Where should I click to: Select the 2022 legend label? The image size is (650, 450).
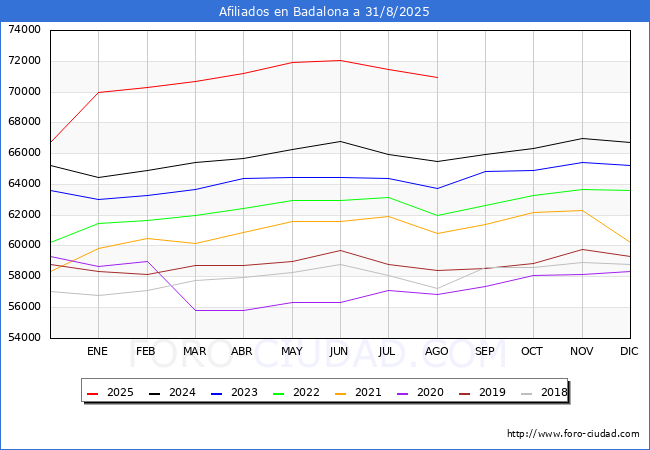pos(306,392)
